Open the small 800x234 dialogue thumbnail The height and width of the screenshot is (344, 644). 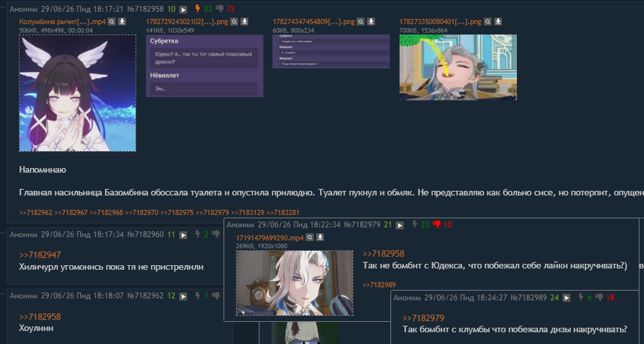pos(331,51)
